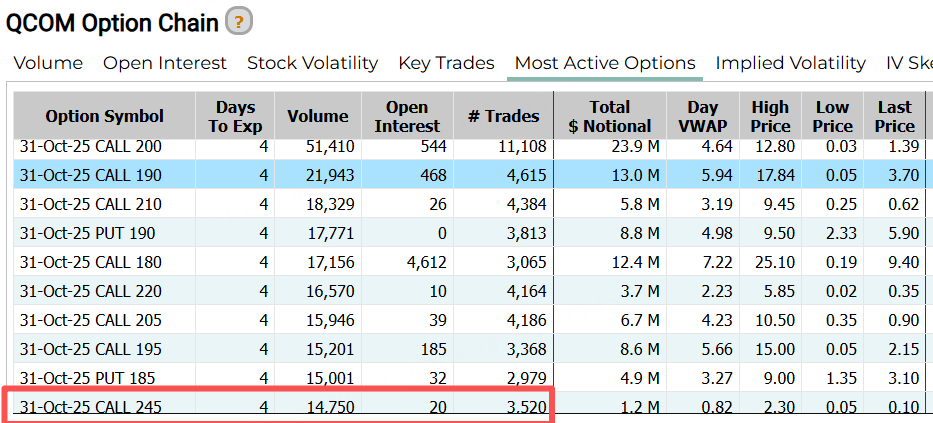
Task: Sort by the Option Symbol column header
Action: [105, 116]
